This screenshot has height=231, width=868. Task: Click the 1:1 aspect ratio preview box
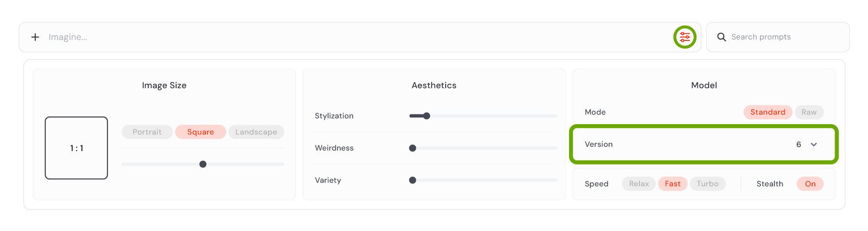(76, 148)
